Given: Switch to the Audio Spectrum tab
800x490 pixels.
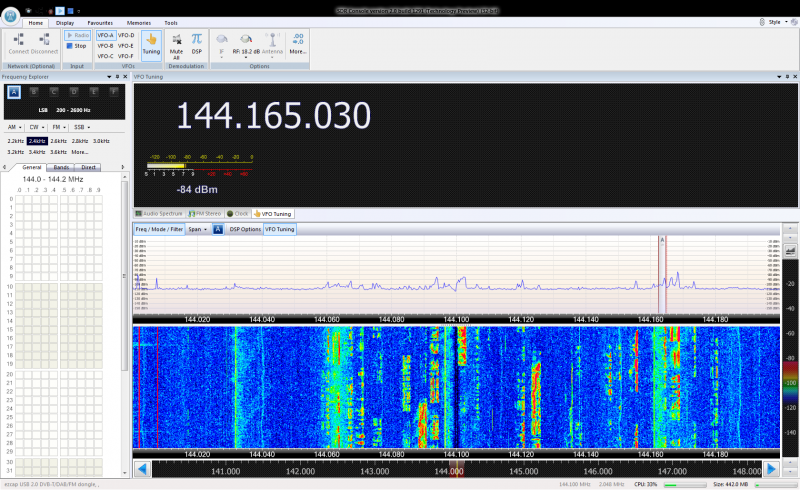Looking at the screenshot, I should click(160, 213).
